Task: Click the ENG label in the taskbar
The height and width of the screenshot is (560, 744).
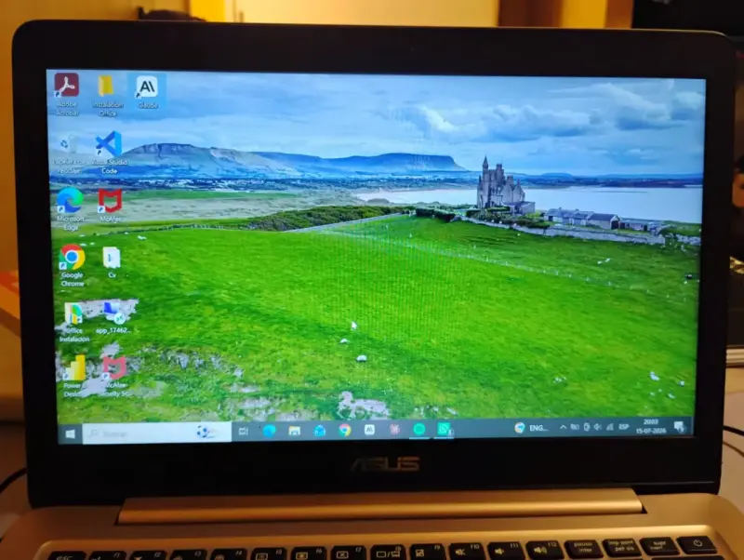Action: [538, 428]
